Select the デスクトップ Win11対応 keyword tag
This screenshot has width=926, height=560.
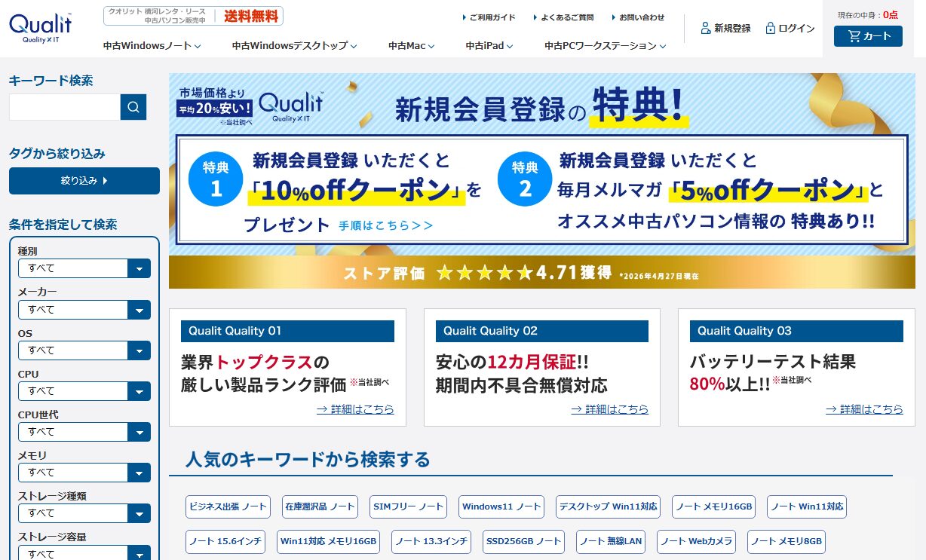click(608, 506)
